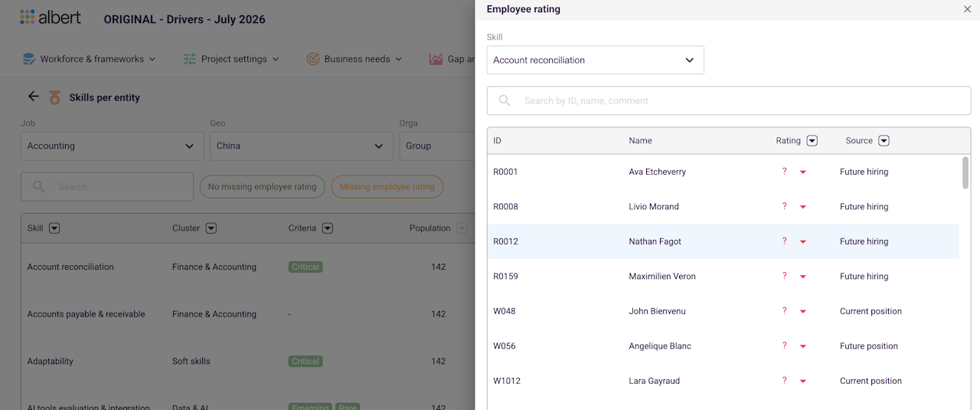This screenshot has width=980, height=410.
Task: Click the employee list vertical scrollbar
Action: [x=965, y=172]
